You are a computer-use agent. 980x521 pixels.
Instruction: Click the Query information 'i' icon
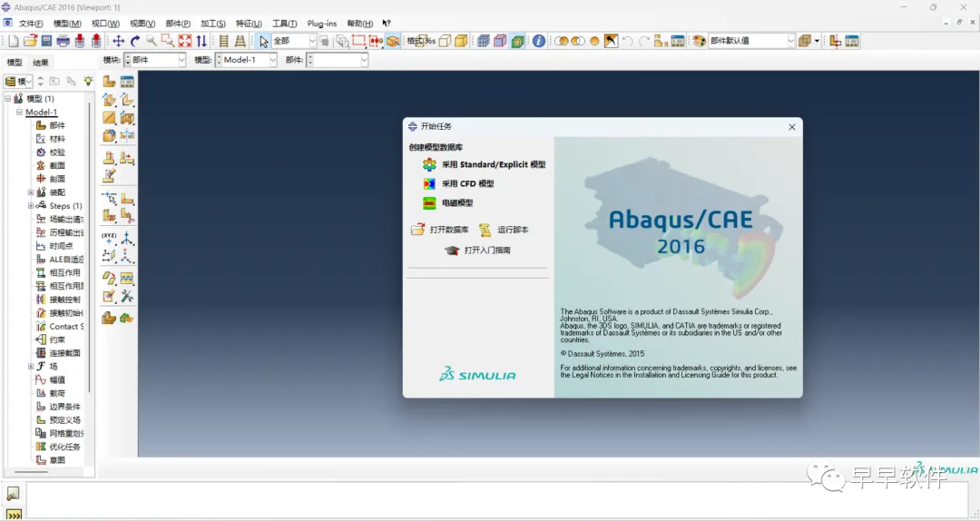[539, 41]
